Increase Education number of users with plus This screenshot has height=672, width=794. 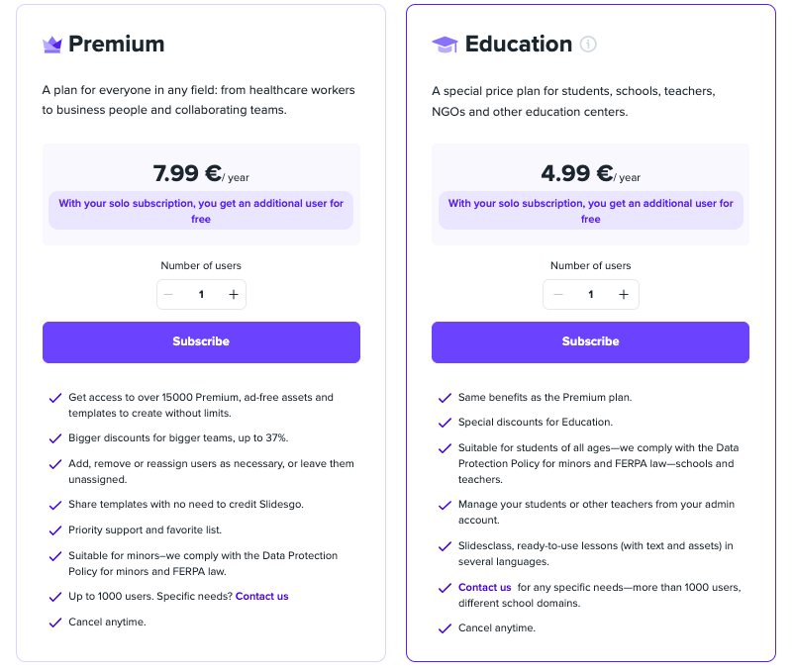624,295
